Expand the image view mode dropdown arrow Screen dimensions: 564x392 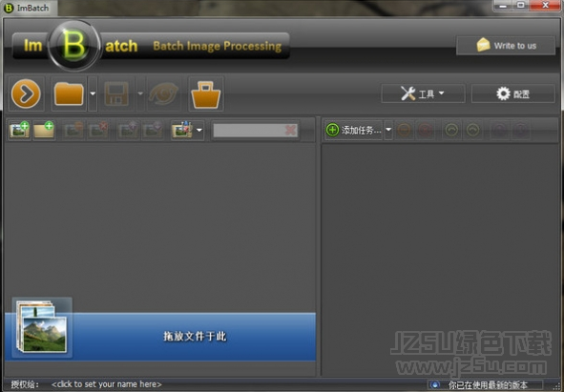pyautogui.click(x=199, y=130)
